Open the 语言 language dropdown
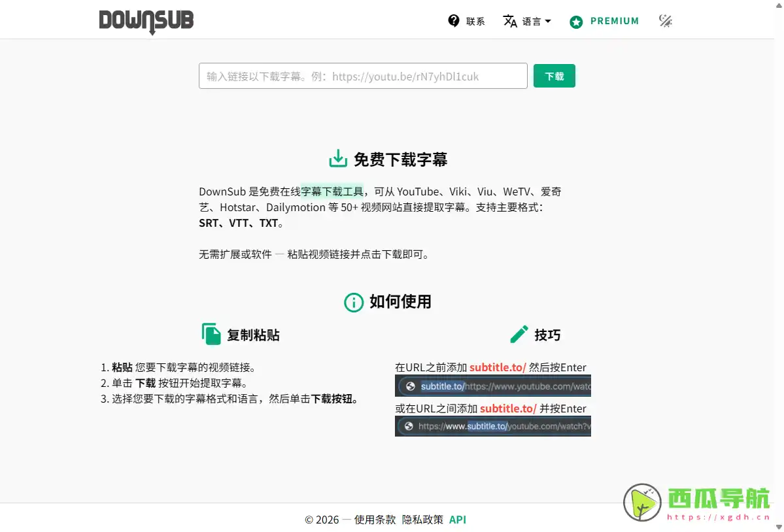 (532, 21)
